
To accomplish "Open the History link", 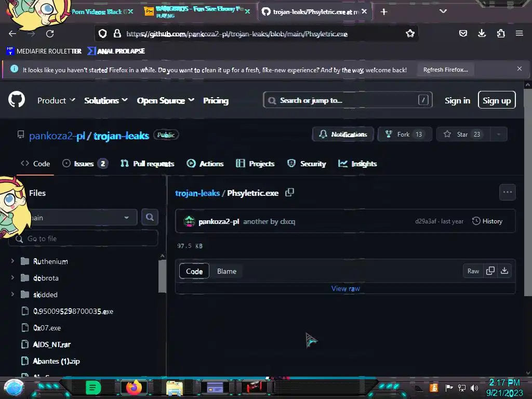I will [x=487, y=221].
